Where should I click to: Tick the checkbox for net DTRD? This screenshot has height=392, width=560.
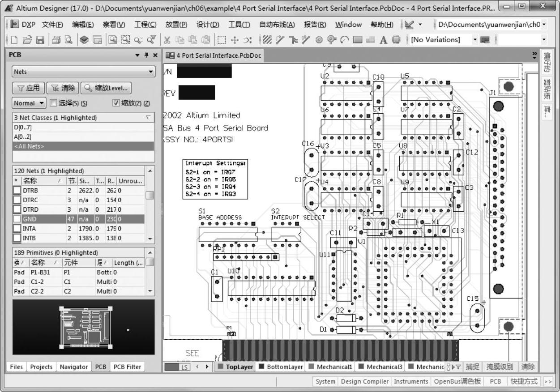[17, 209]
